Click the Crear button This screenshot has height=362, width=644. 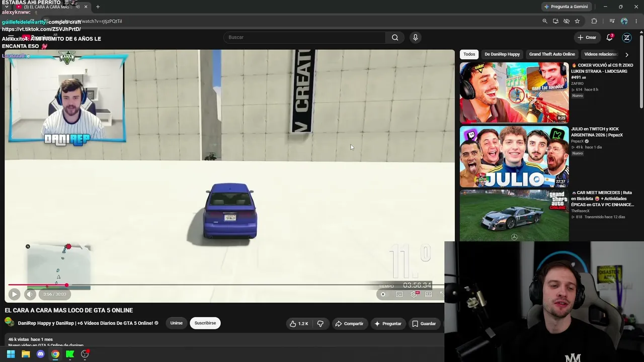587,37
